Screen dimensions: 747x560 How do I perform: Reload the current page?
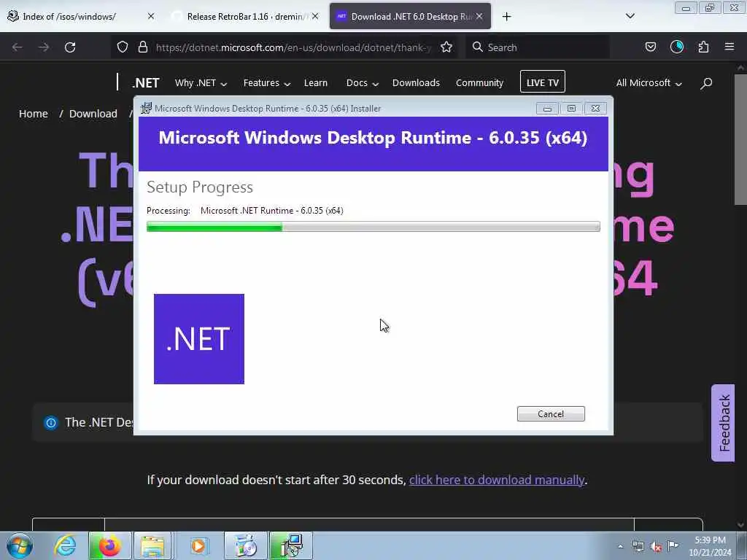(70, 47)
